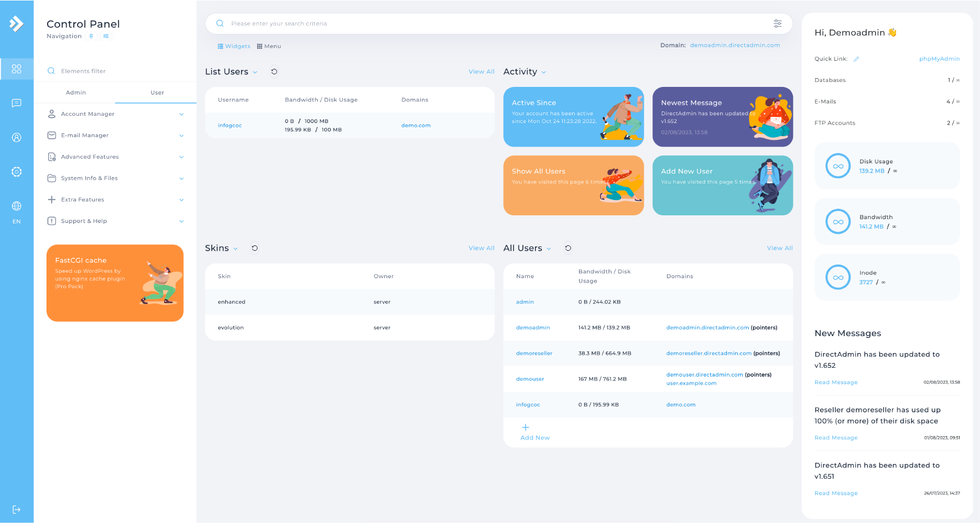Click the logout icon in sidebar
Screen dimensions: 980x523
pos(16,509)
